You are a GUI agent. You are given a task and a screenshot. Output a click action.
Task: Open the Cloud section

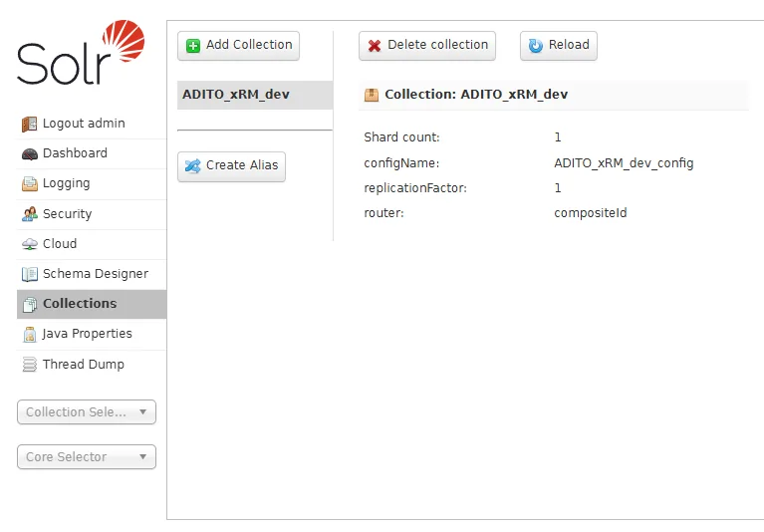point(92,244)
